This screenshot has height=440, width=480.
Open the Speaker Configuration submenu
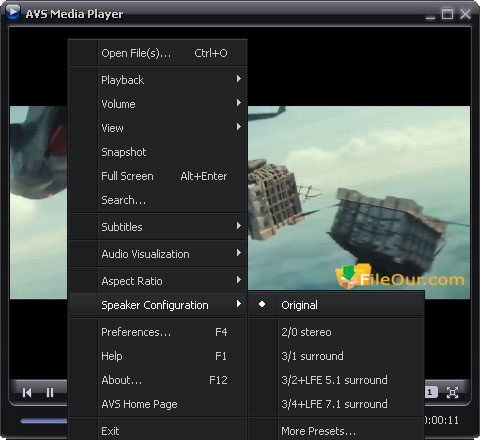[158, 305]
